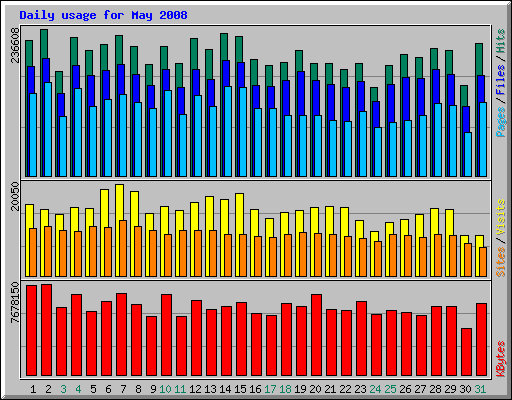
Task: Click the red KBytes bar for day 20
Action: [x=316, y=335]
